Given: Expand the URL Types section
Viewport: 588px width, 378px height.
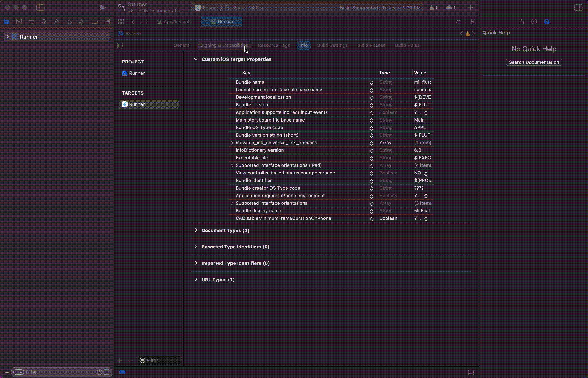Looking at the screenshot, I should coord(196,279).
